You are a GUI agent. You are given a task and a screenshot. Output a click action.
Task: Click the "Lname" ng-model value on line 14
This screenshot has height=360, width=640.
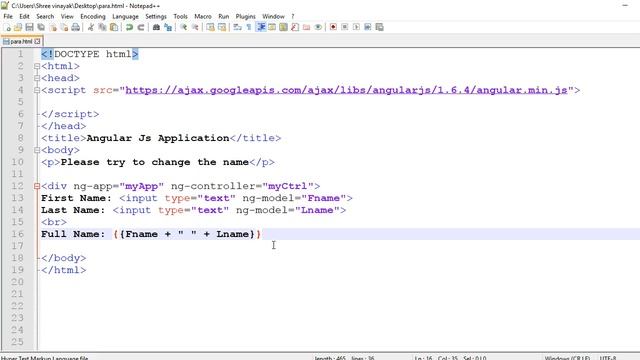[x=317, y=210]
